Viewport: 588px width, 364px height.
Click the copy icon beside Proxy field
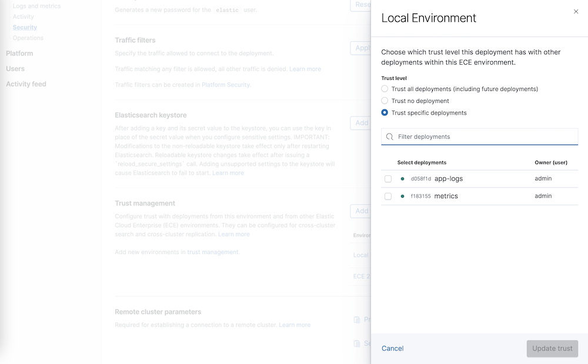[358, 319]
